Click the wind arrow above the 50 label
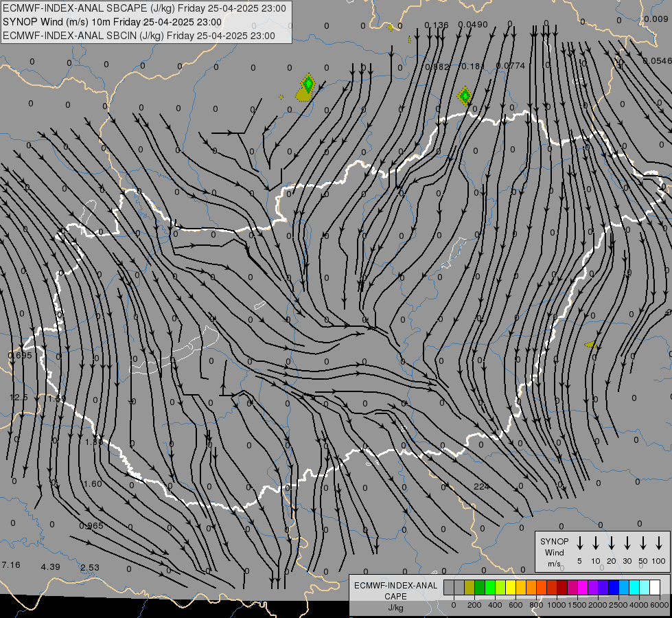This screenshot has height=618, width=672. (x=643, y=543)
